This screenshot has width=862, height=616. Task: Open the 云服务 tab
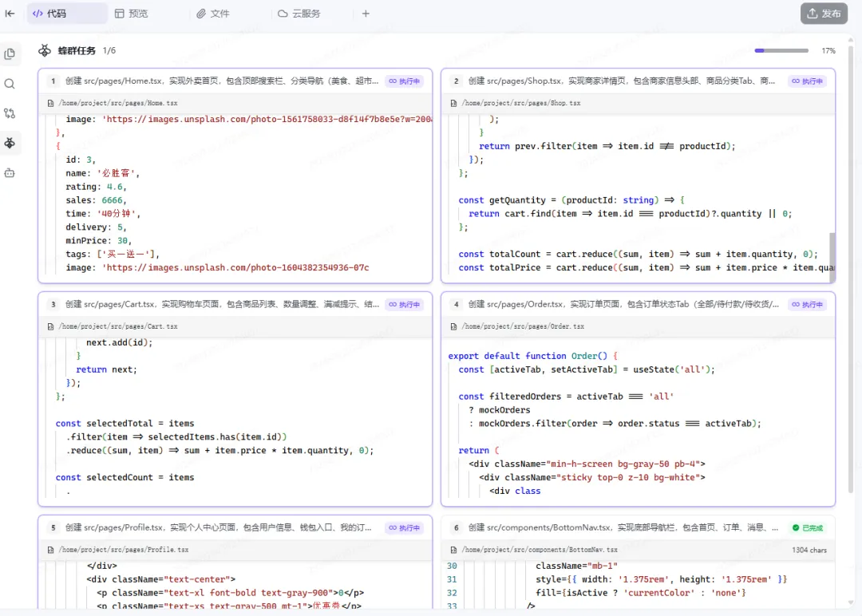pos(299,14)
